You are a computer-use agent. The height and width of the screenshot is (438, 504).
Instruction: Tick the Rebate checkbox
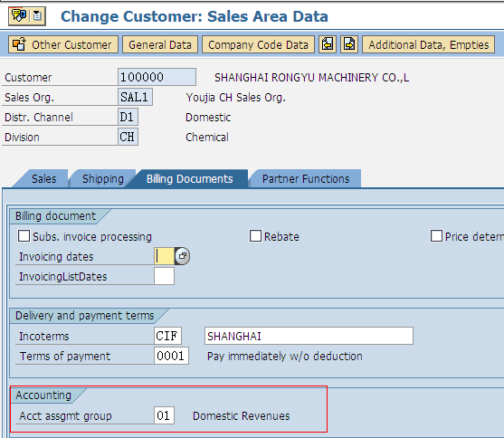255,235
